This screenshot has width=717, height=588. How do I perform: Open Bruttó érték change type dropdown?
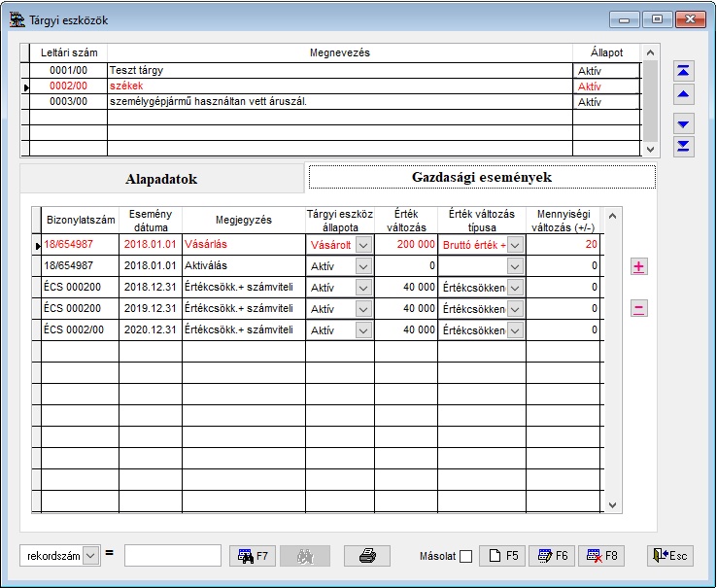coord(515,245)
